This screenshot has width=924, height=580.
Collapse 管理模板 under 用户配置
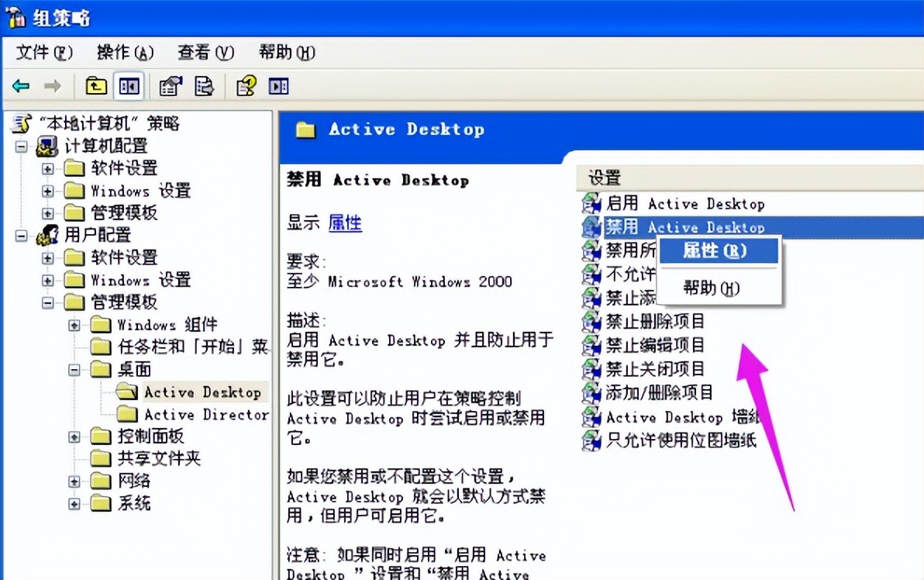pos(48,303)
